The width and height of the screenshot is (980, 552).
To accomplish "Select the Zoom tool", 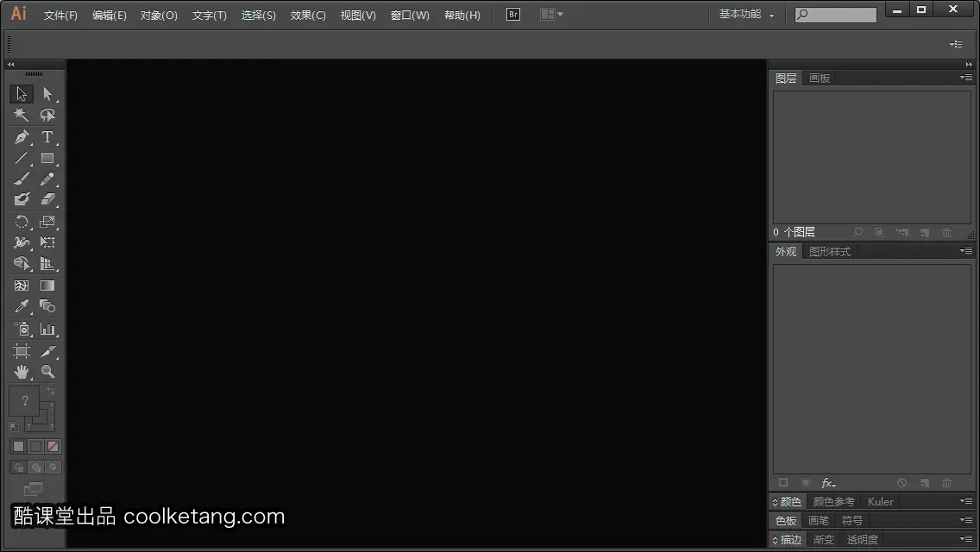I will (47, 372).
